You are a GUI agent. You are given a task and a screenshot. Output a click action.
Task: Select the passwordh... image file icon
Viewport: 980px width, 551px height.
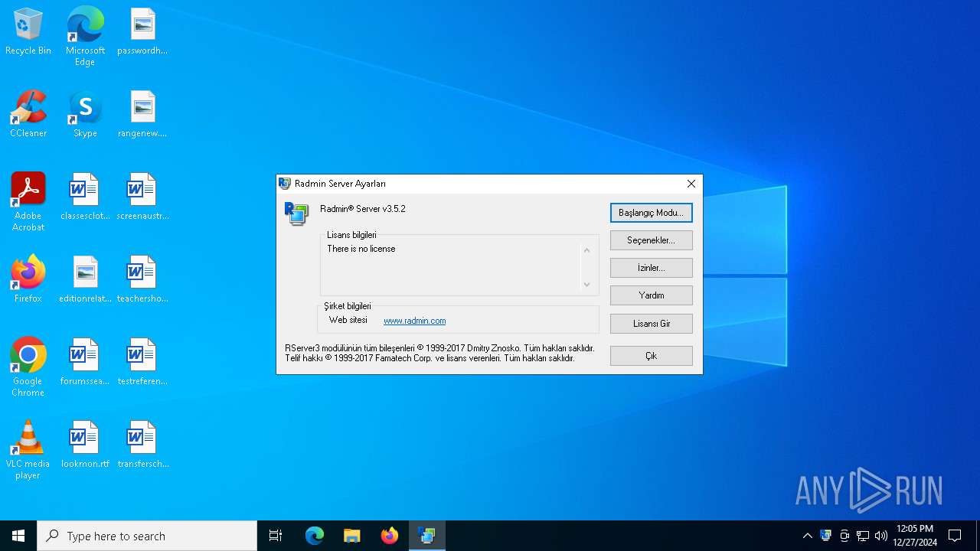[142, 32]
